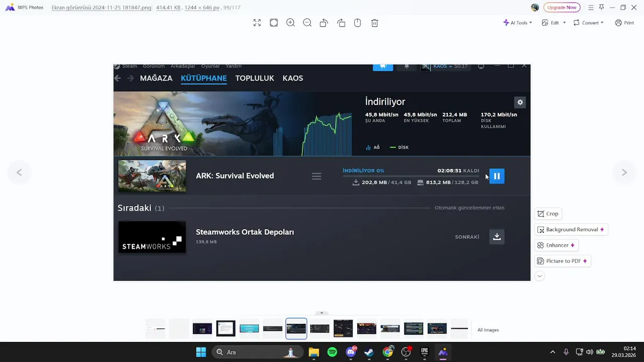644x362 pixels.
Task: Open the AI Tools dropdown
Action: click(x=518, y=23)
